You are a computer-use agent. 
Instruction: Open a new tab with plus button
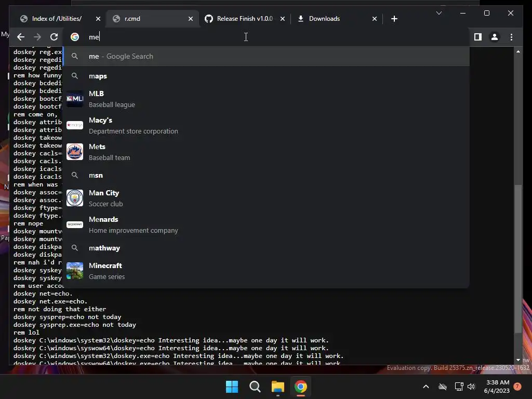click(394, 19)
